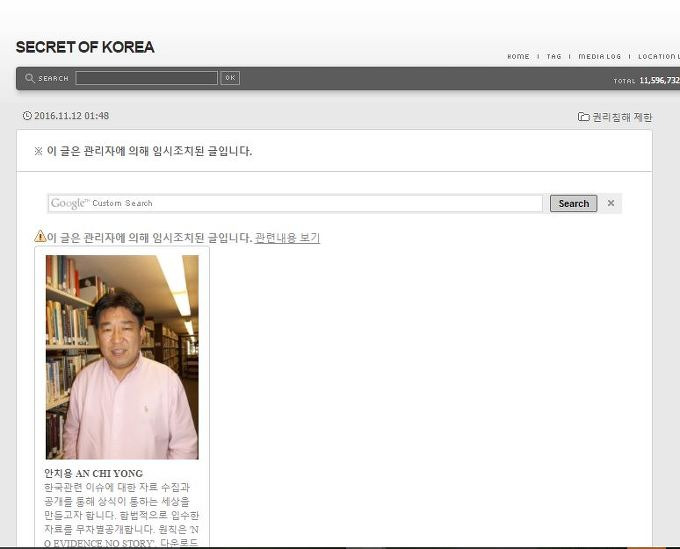The image size is (680, 549).
Task: Click the post date 2016.11.12 01:48
Action: 72,116
